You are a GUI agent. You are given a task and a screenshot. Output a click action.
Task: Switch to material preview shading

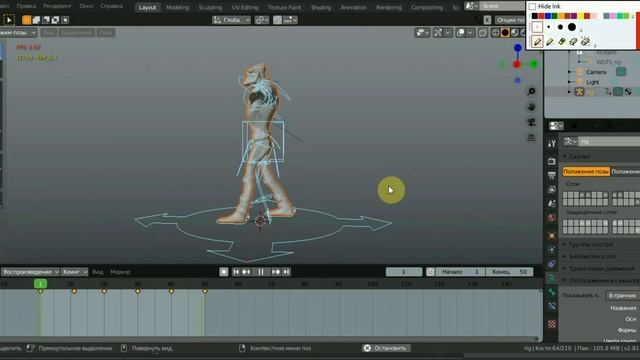point(514,33)
